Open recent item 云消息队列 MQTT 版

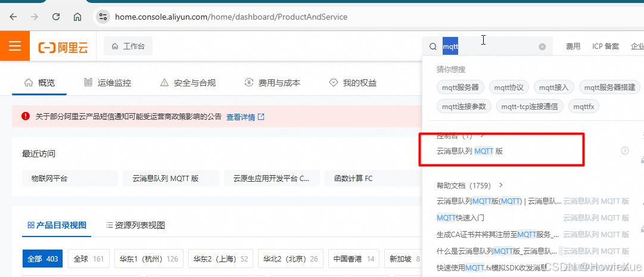171,178
